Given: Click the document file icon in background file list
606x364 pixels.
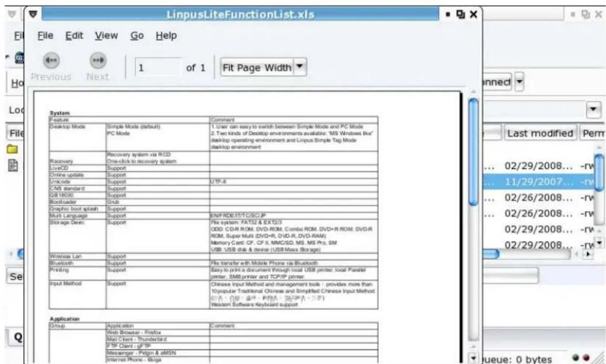Looking at the screenshot, I should coord(13,165).
